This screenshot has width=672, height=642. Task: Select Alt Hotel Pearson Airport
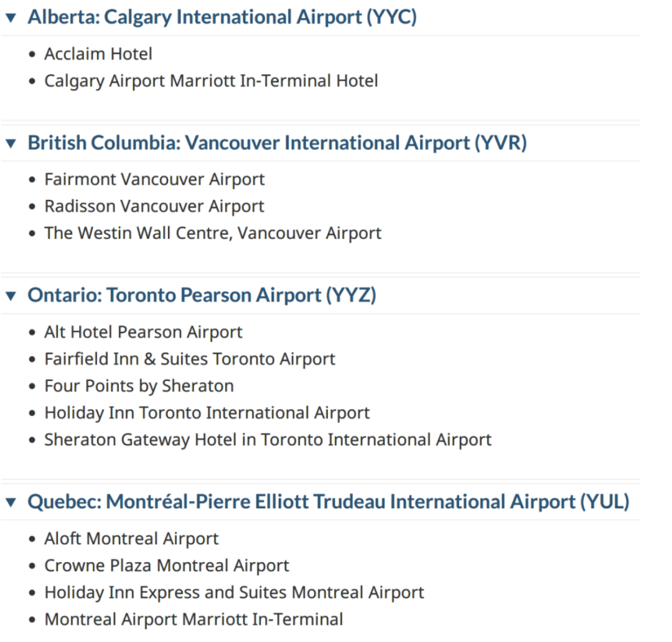(143, 332)
